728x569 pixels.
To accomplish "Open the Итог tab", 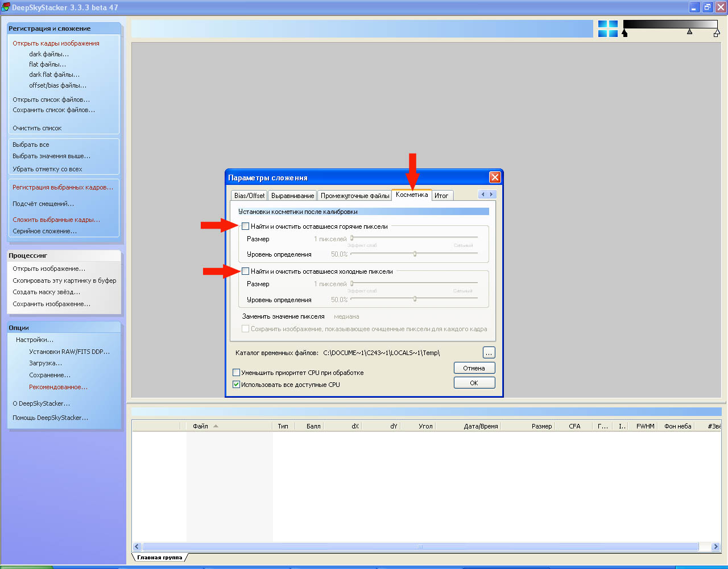I will tap(441, 195).
